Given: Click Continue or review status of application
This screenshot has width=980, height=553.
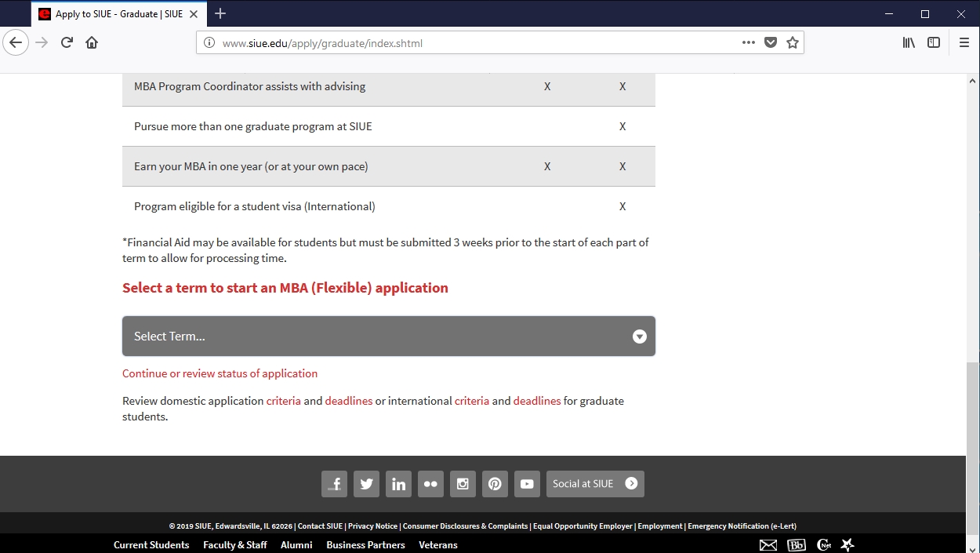Looking at the screenshot, I should point(220,373).
